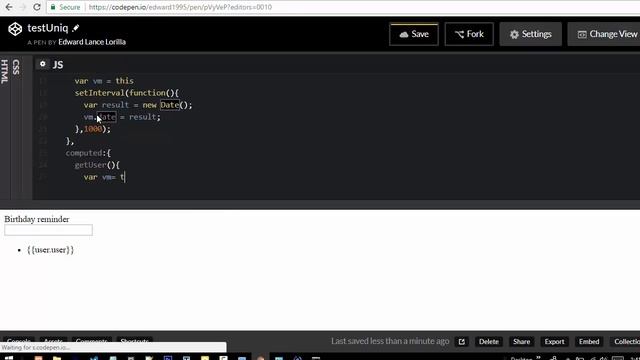
Task: Click the JS editor title label
Action: click(x=58, y=65)
